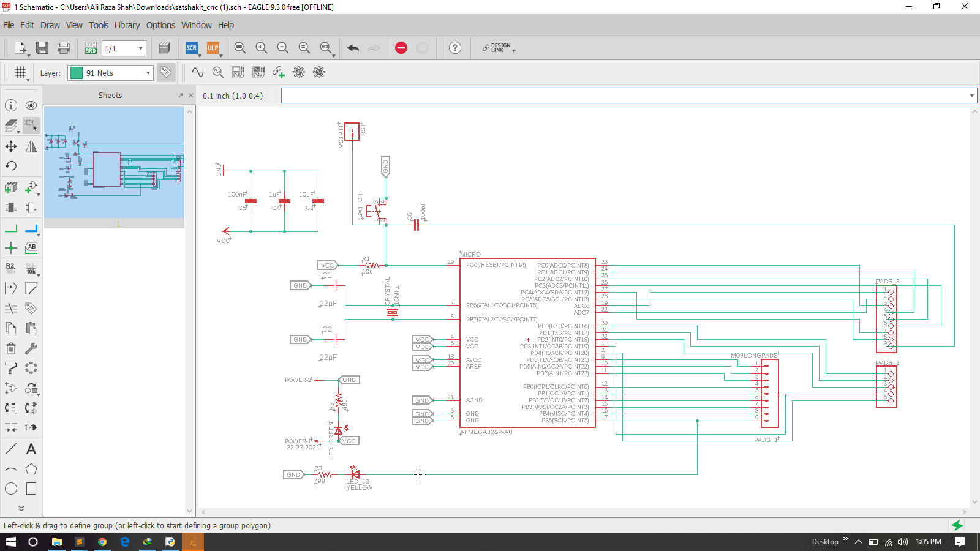Viewport: 980px width, 551px height.
Task: Toggle the tag button beside Layer dropdown
Action: coord(165,72)
